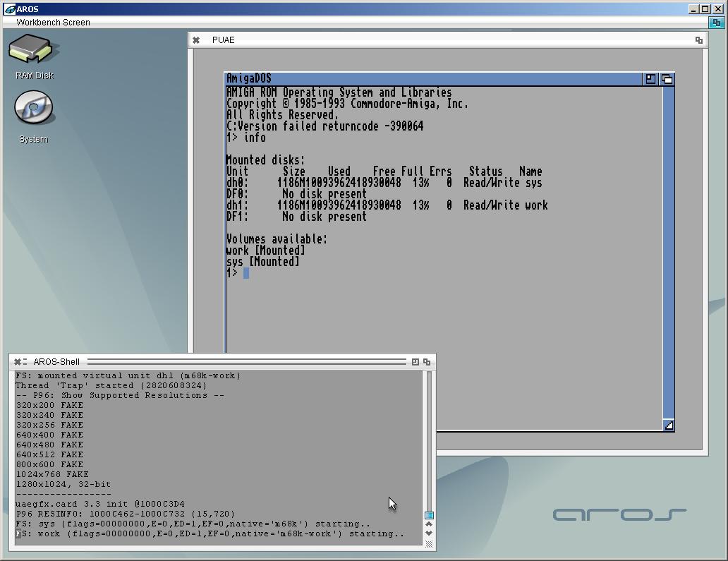Screen dimensions: 728x561
Task: Click the AmigaDOS window depth gadget
Action: (667, 79)
